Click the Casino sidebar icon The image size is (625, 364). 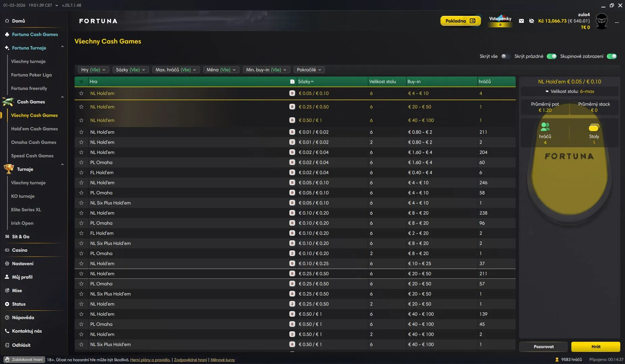coord(7,250)
